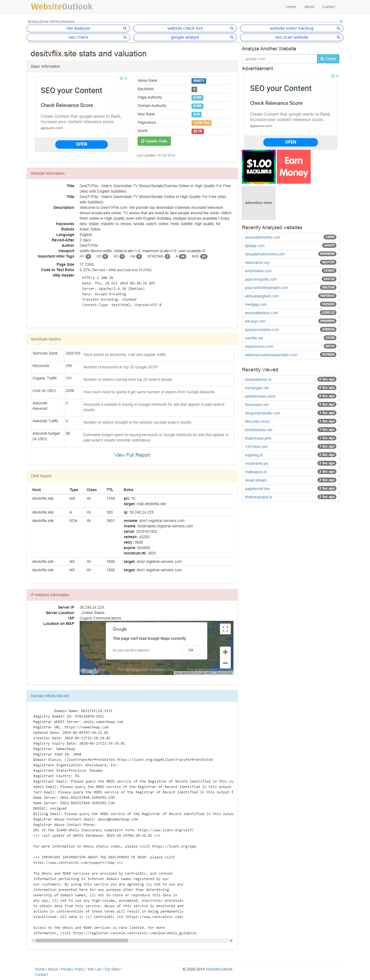The width and height of the screenshot is (370, 980).
Task: Open bioskopkeren.tv in recently viewed
Action: tap(258, 380)
